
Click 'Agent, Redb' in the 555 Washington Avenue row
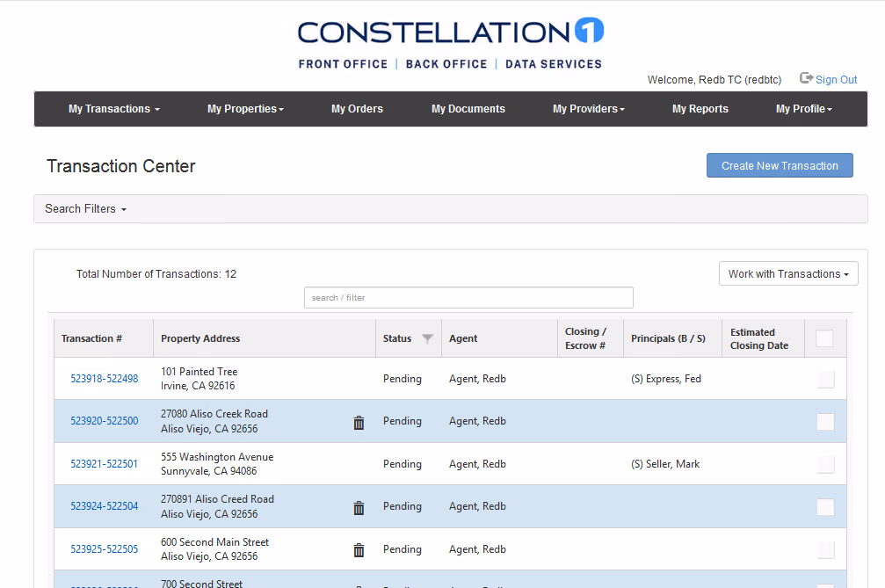click(477, 464)
